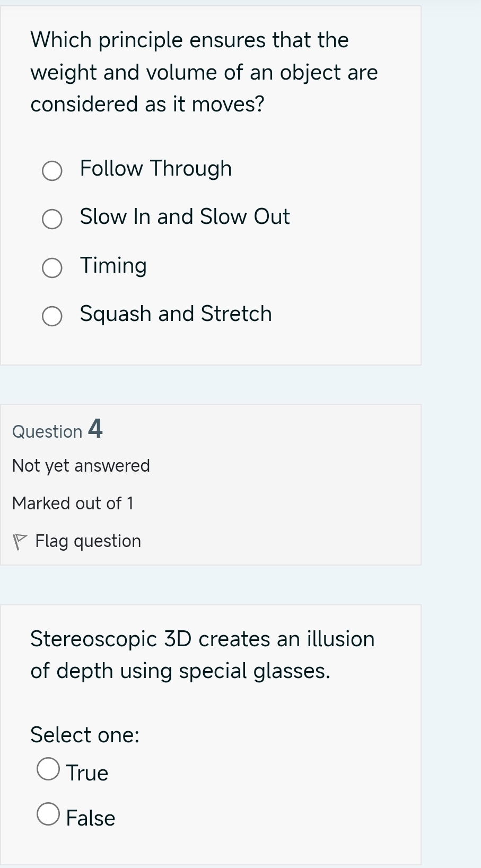
Task: Pick the "Timing" radio button
Action: tap(52, 268)
